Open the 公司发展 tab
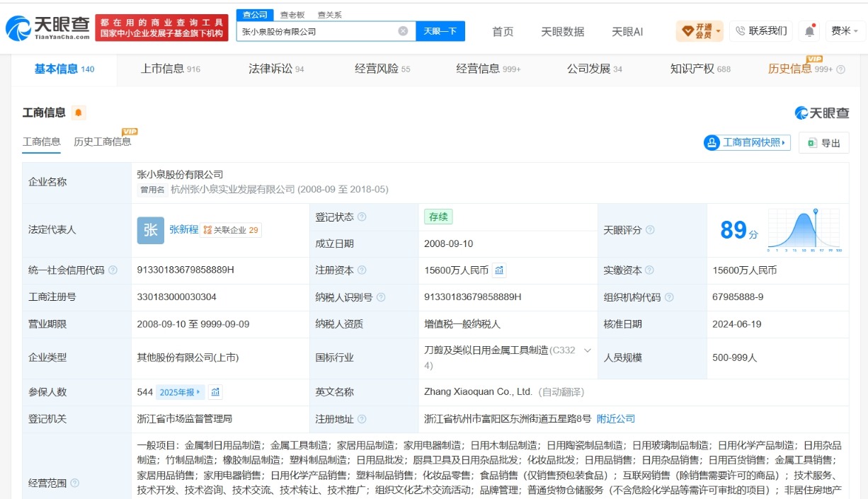This screenshot has width=868, height=499. [x=595, y=69]
